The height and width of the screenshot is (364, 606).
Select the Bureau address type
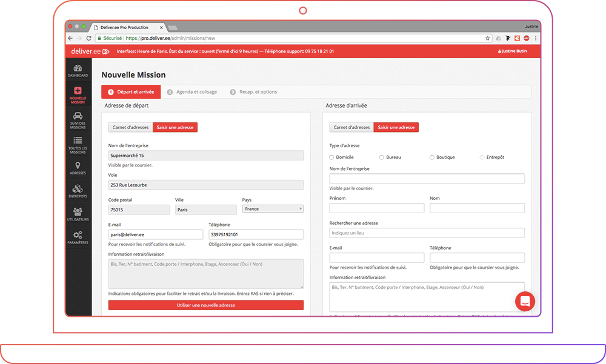pos(381,157)
